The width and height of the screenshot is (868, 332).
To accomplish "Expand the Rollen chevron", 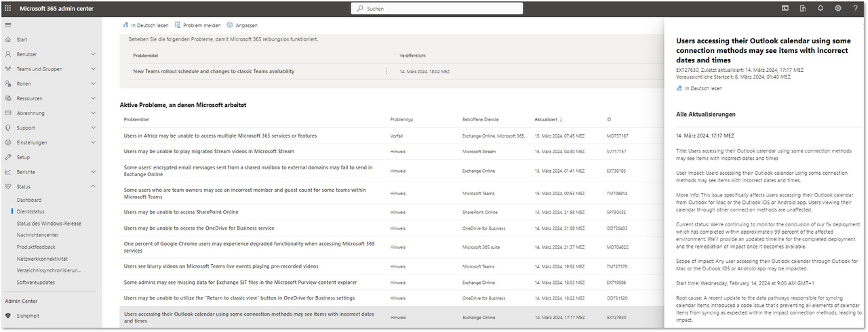I will click(x=93, y=84).
